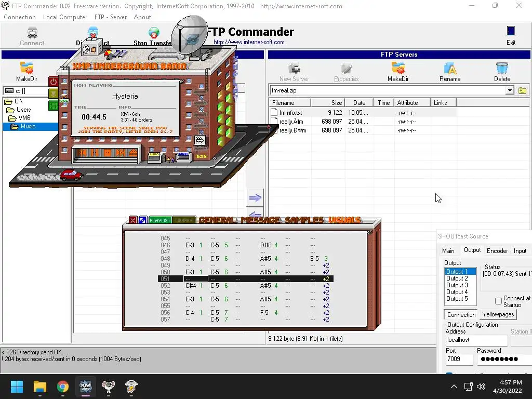Click the SHOUTcast Password field
The height and width of the screenshot is (399, 532).
tap(504, 359)
